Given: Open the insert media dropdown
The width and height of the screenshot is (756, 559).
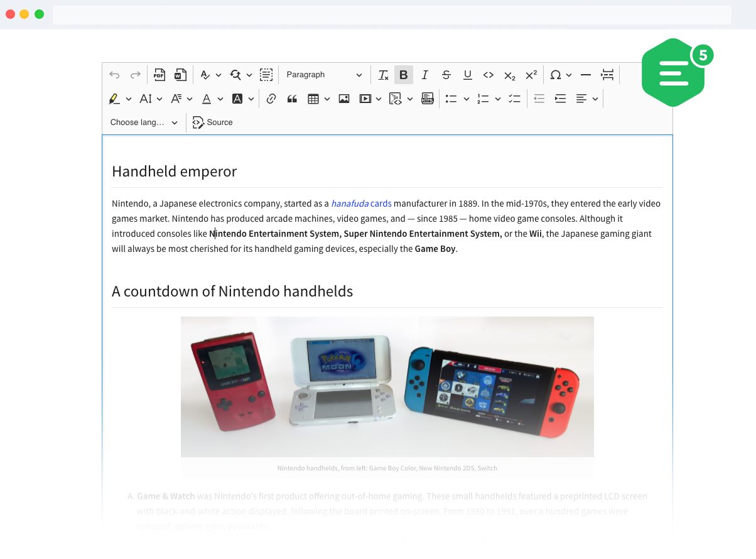Looking at the screenshot, I should click(x=370, y=99).
